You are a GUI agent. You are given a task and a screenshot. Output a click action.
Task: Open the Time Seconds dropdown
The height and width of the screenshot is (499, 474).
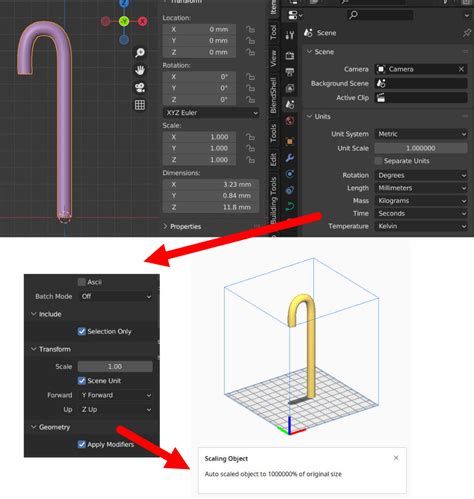click(421, 213)
